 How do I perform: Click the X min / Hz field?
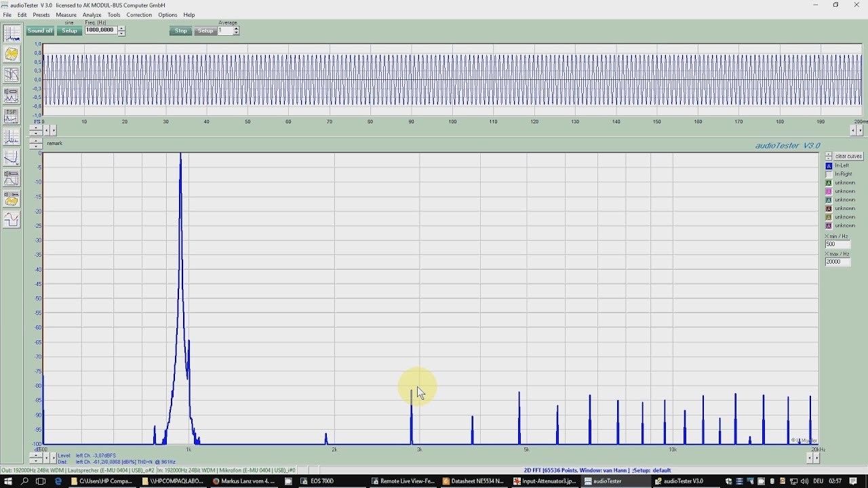point(837,244)
